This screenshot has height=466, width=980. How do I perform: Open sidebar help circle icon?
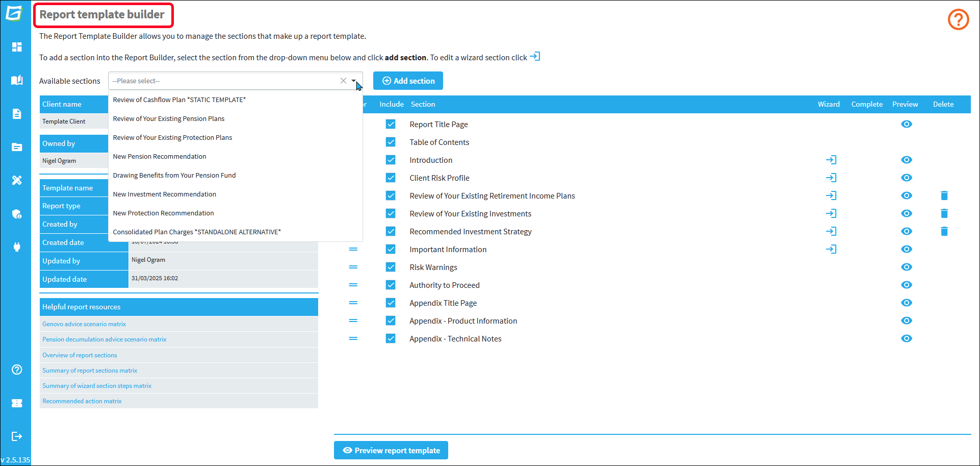point(17,370)
